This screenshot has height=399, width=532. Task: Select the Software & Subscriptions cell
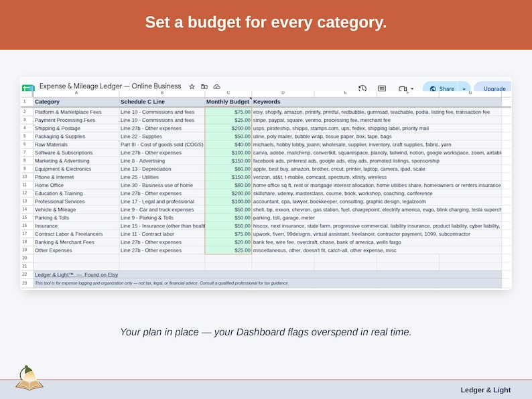coord(76,153)
